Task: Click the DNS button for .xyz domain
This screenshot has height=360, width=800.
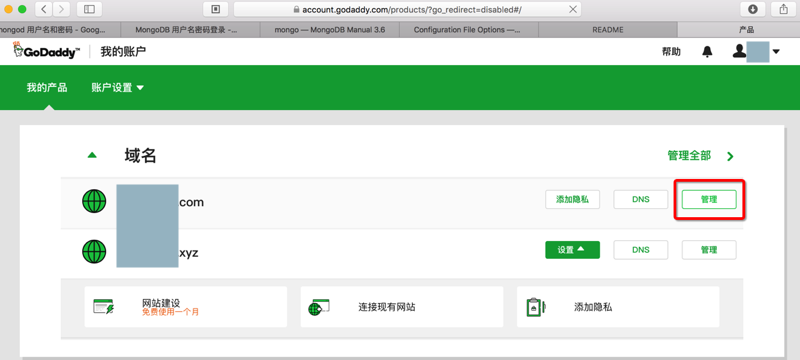Action: 641,250
